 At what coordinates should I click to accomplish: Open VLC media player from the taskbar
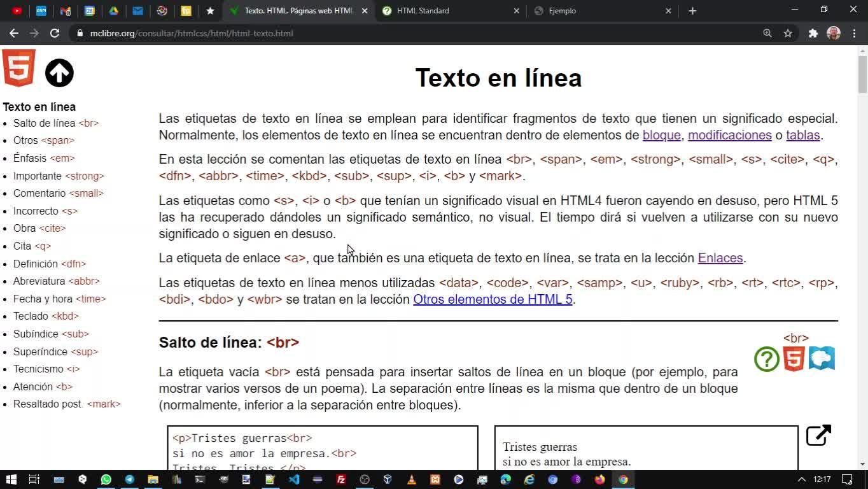point(411,479)
